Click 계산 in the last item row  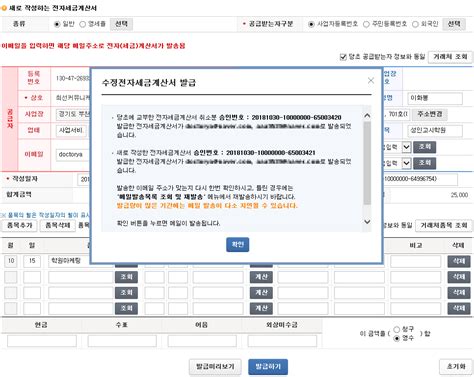click(261, 309)
